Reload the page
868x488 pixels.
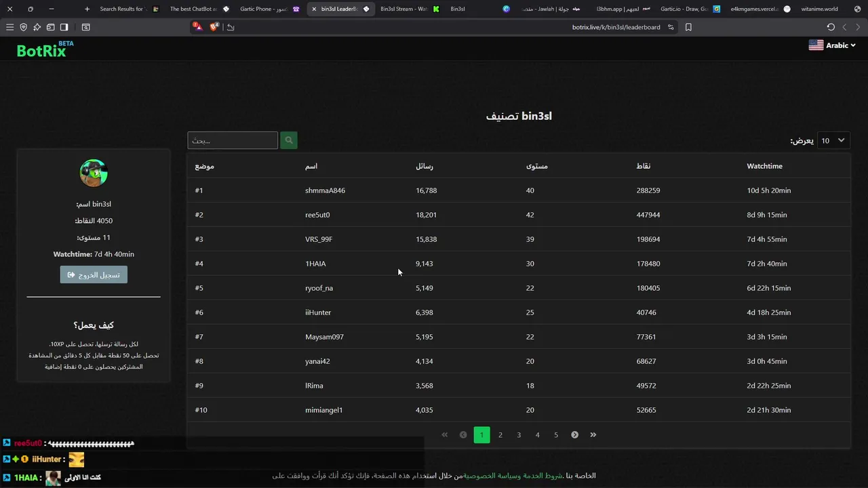pyautogui.click(x=831, y=27)
